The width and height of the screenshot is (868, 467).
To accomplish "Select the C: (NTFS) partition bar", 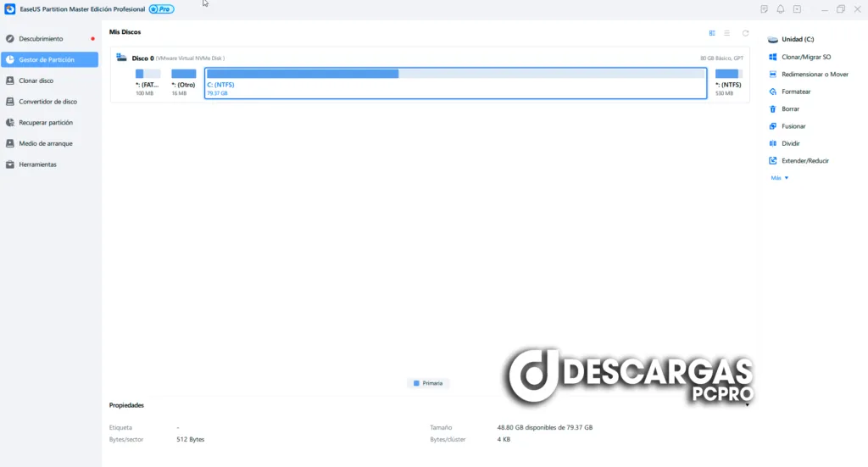I will (x=455, y=83).
